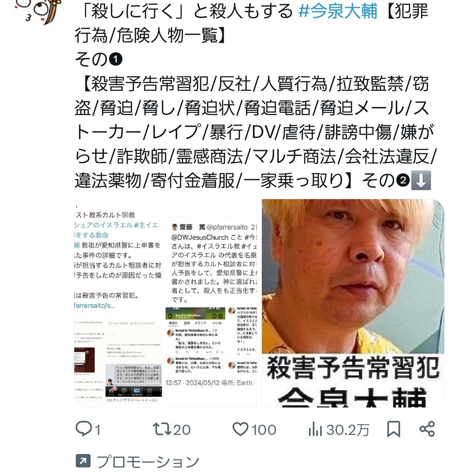Open the #今泉大輔 hashtag link

coord(338,11)
